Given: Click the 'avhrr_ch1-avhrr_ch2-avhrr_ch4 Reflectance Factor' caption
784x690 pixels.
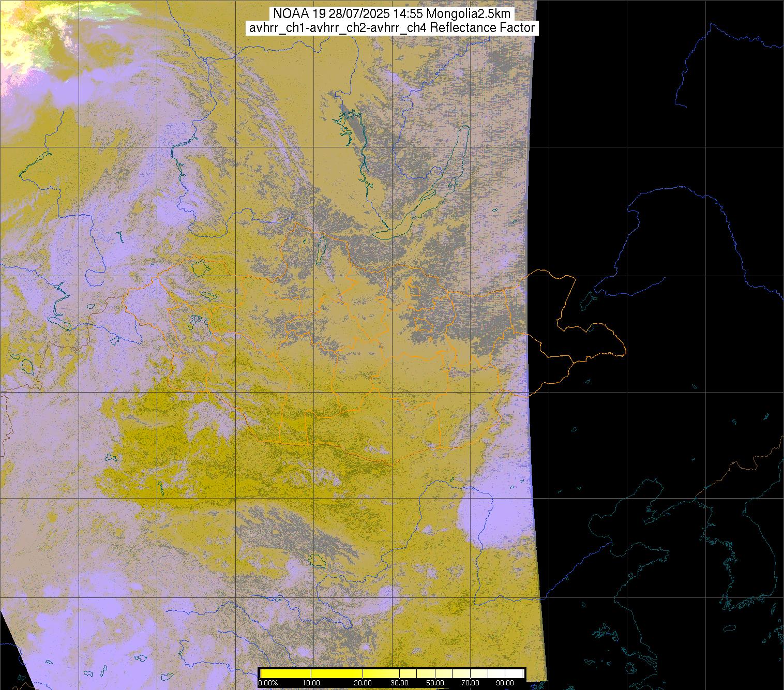Looking at the screenshot, I should 392,28.
